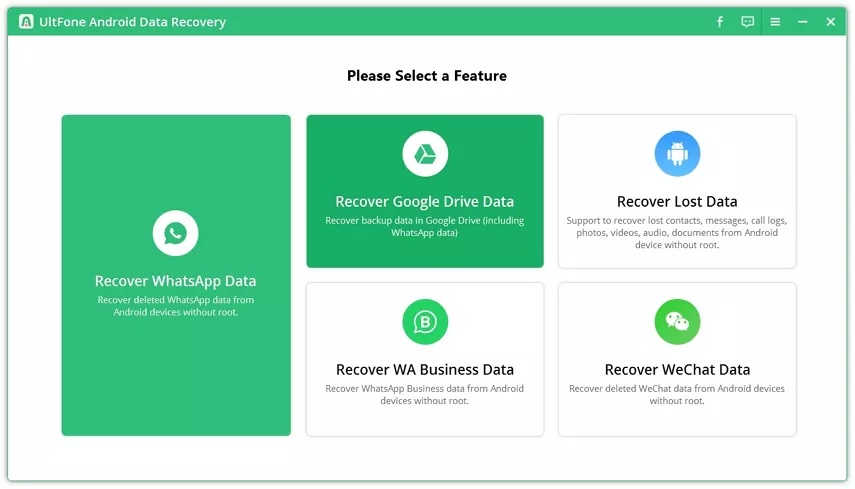Click 'Support to recover lost contacts' description
Screen dimensions: 855x489
(x=677, y=233)
